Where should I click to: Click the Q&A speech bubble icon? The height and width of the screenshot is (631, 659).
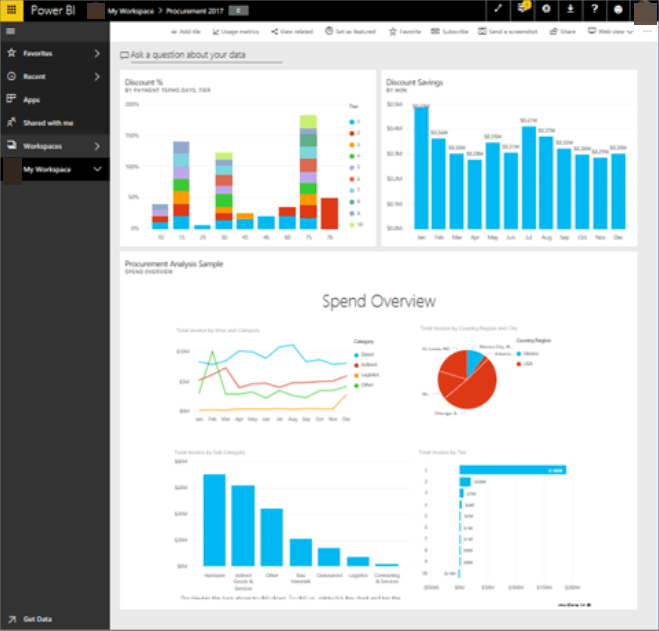[x=124, y=55]
